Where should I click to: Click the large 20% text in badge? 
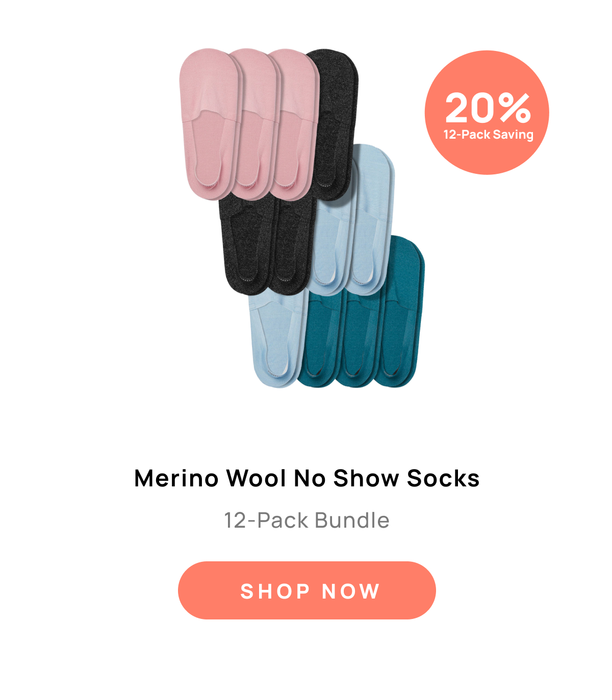[488, 108]
